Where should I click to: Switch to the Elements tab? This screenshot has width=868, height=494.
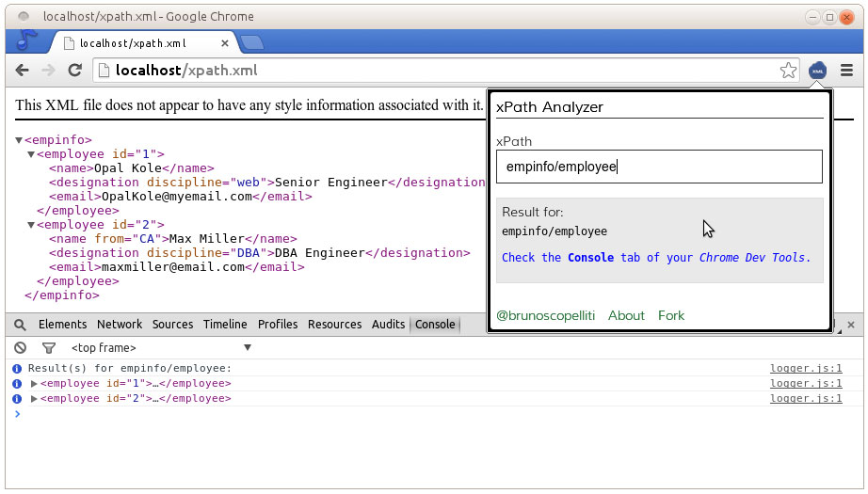click(62, 325)
